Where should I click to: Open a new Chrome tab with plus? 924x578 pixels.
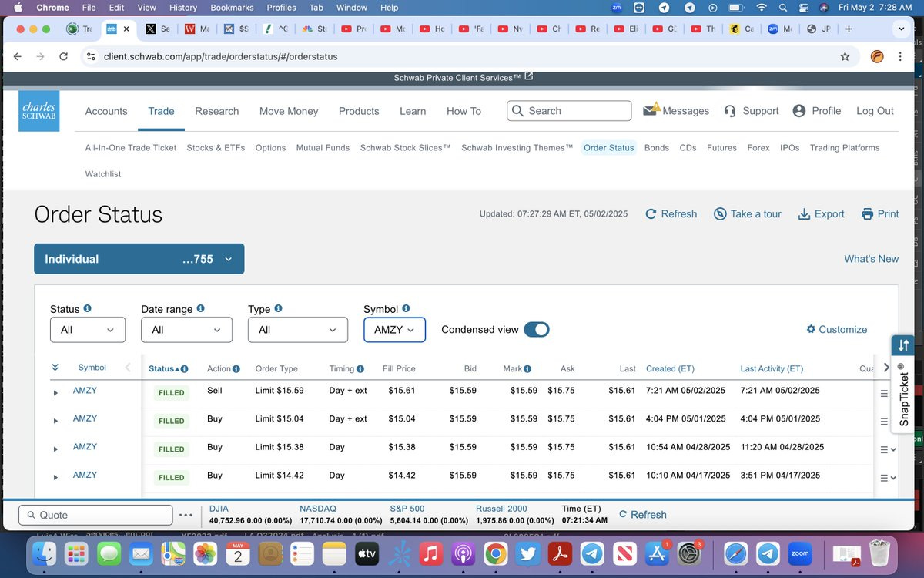click(x=849, y=29)
